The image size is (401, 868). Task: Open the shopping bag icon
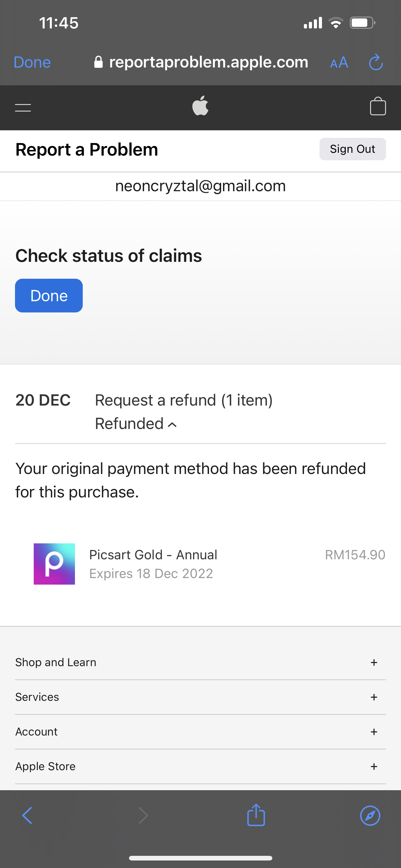(x=378, y=107)
